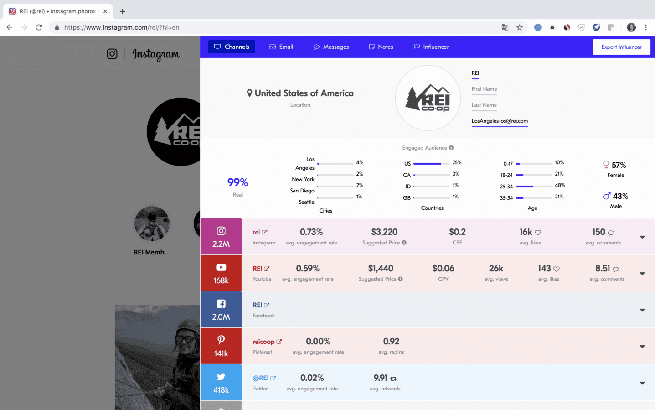The image size is (655, 410).
Task: Click the REI co-op profile logo
Action: coord(429,102)
